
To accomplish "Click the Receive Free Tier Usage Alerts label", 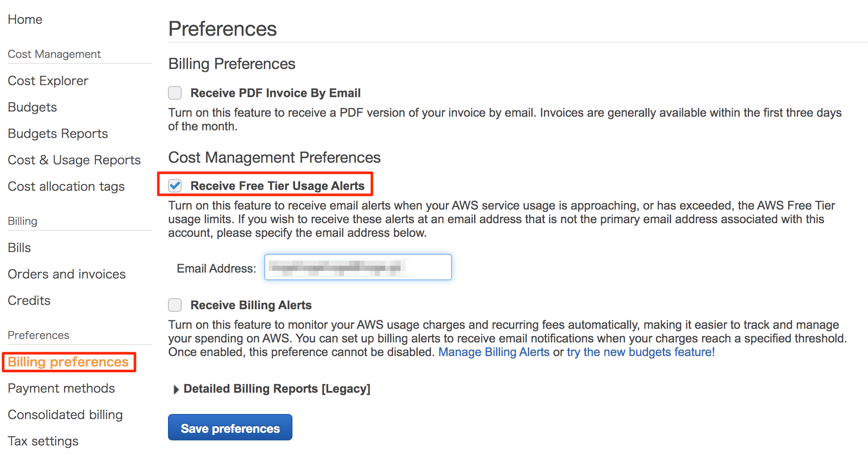I will click(x=278, y=186).
